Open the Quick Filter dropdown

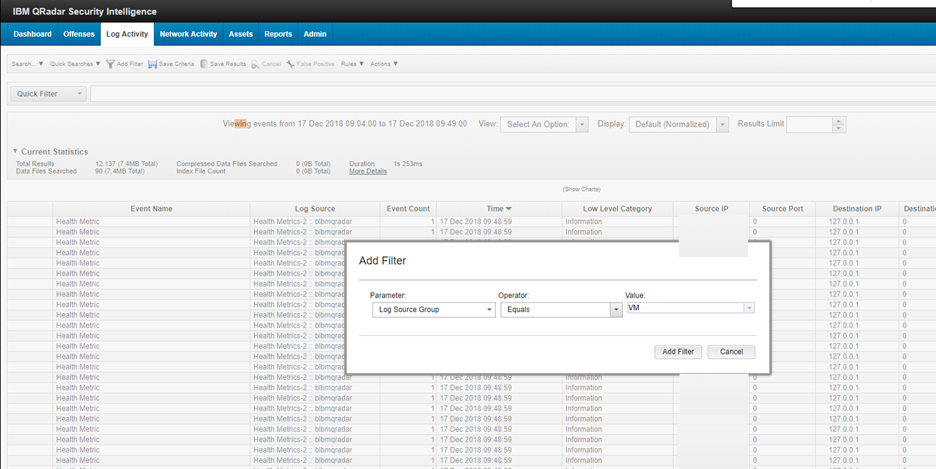point(49,94)
